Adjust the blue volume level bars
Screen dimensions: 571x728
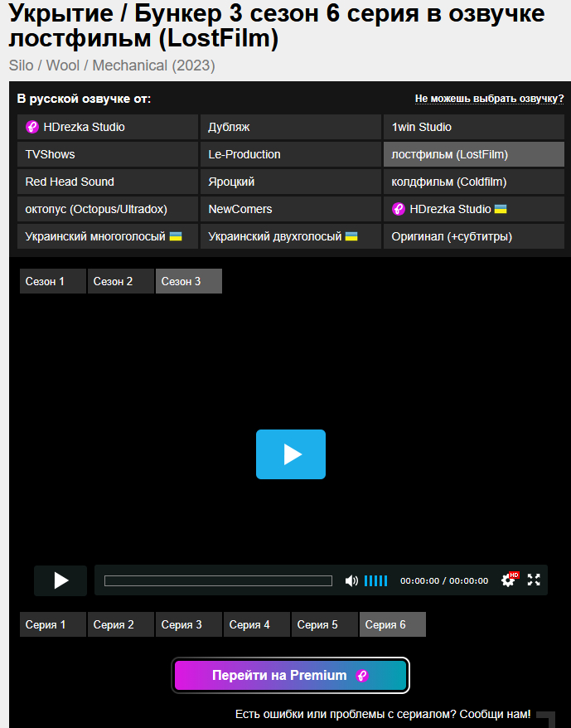[x=375, y=580]
